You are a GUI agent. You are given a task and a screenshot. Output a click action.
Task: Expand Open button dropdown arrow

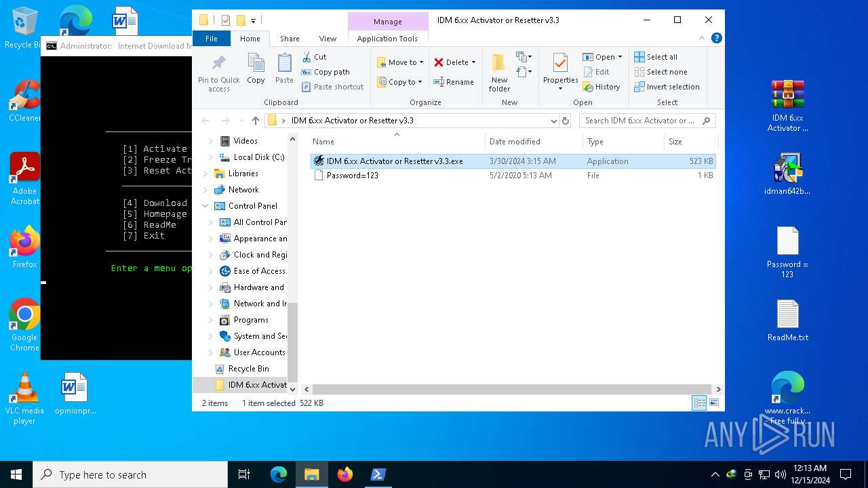click(x=620, y=57)
